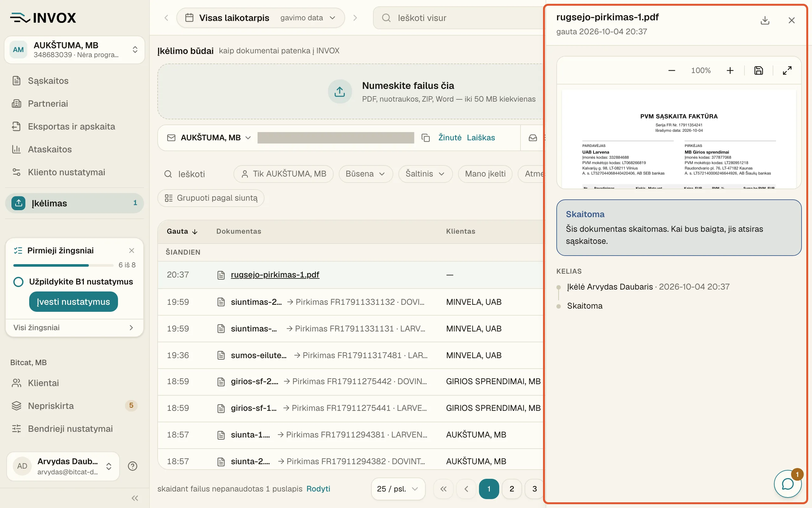812x508 pixels.
Task: Click the Pirmieji žingsniai progress bar
Action: click(63, 265)
